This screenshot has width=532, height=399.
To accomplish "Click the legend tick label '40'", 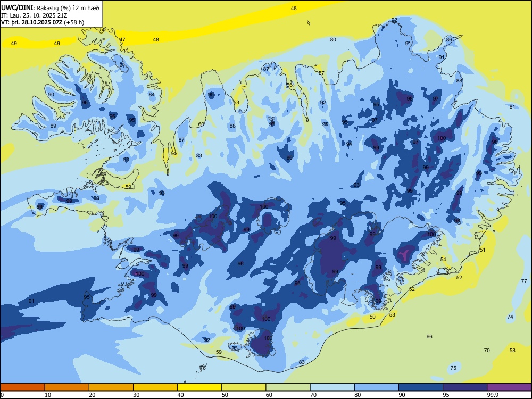I will coord(180,395).
